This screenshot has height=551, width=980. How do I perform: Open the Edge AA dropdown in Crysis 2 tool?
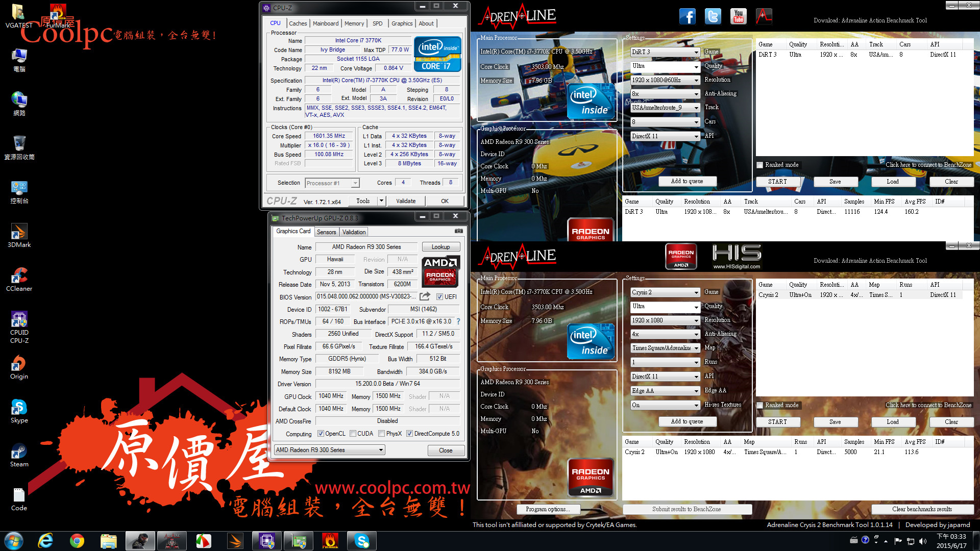tap(665, 391)
